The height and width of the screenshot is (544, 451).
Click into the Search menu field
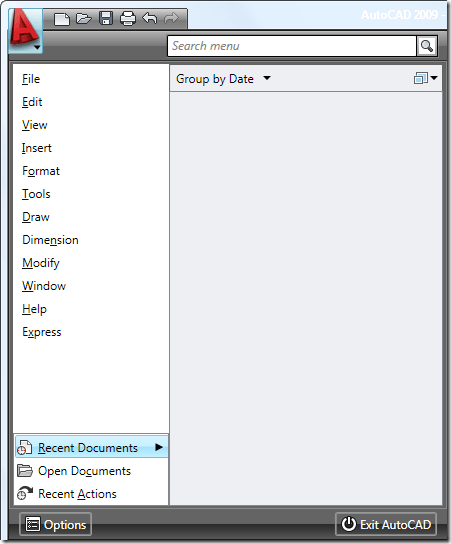pos(292,46)
